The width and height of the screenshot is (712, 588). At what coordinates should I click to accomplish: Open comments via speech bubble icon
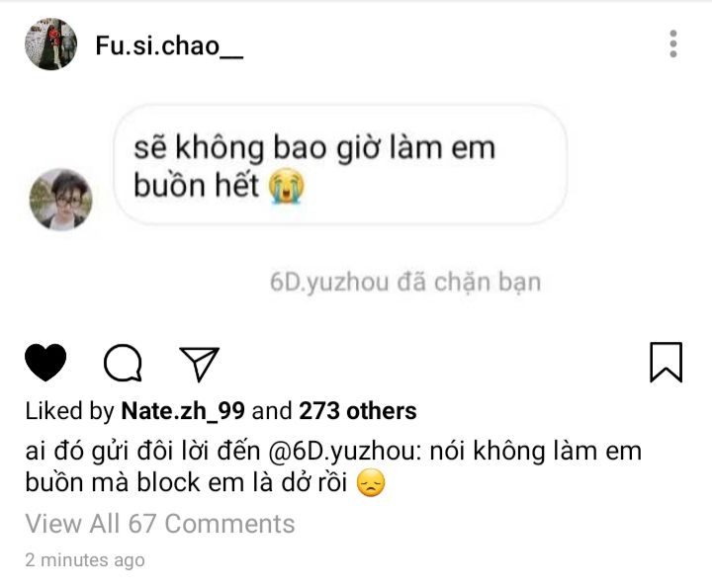(x=123, y=363)
